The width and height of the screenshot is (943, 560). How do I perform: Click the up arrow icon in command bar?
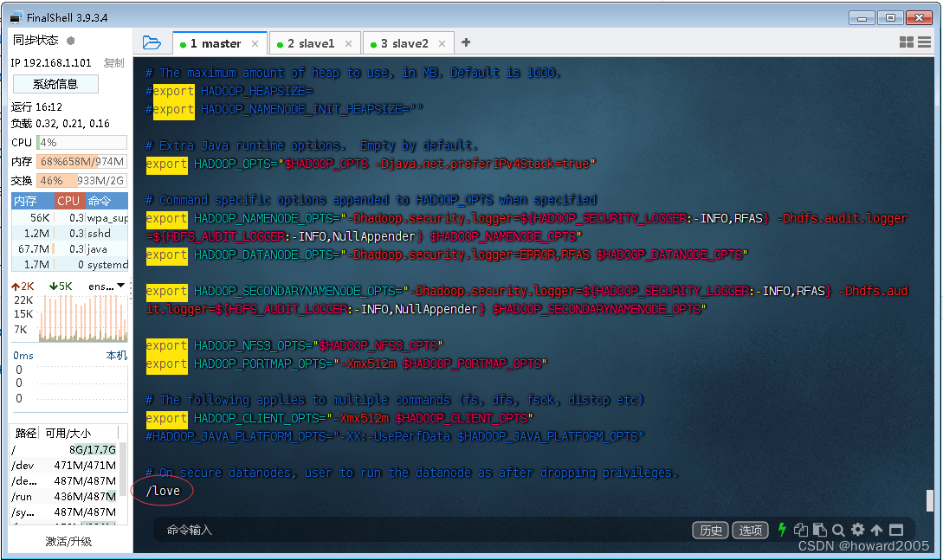(x=877, y=530)
